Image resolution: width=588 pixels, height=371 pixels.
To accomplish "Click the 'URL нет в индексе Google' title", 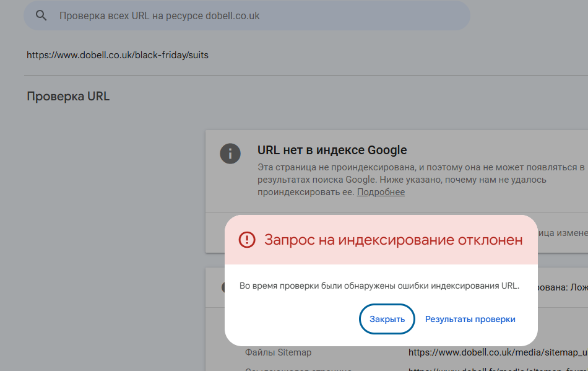I will click(x=332, y=150).
